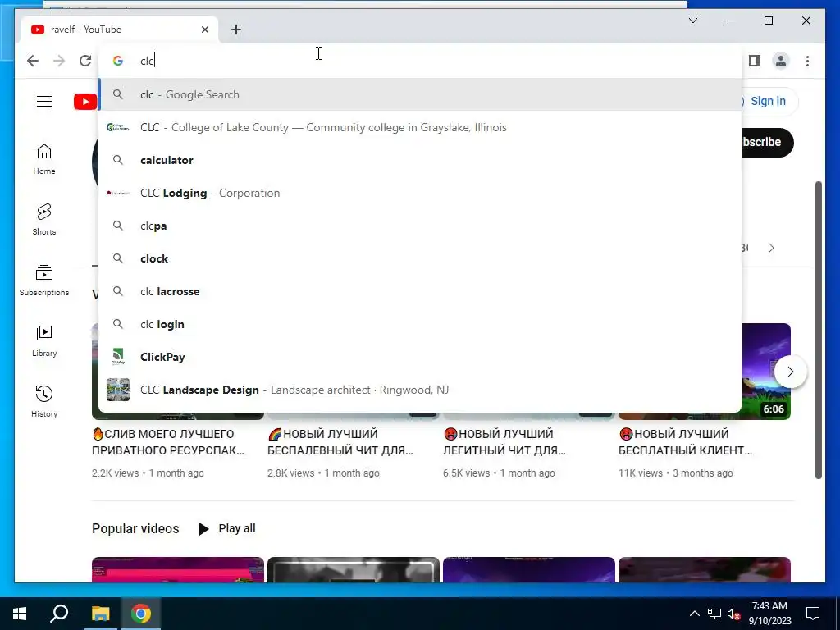Screen dimensions: 840x630
Task: Open History in sidebar
Action: tap(44, 402)
